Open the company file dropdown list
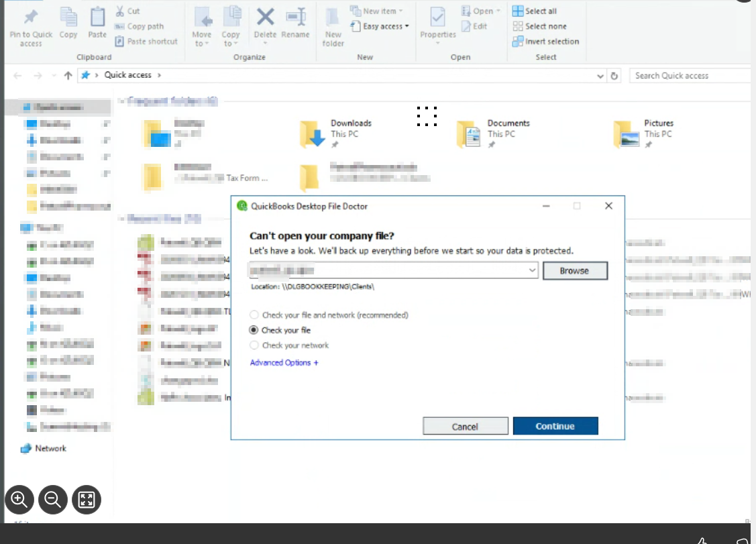This screenshot has height=544, width=756. pos(533,270)
